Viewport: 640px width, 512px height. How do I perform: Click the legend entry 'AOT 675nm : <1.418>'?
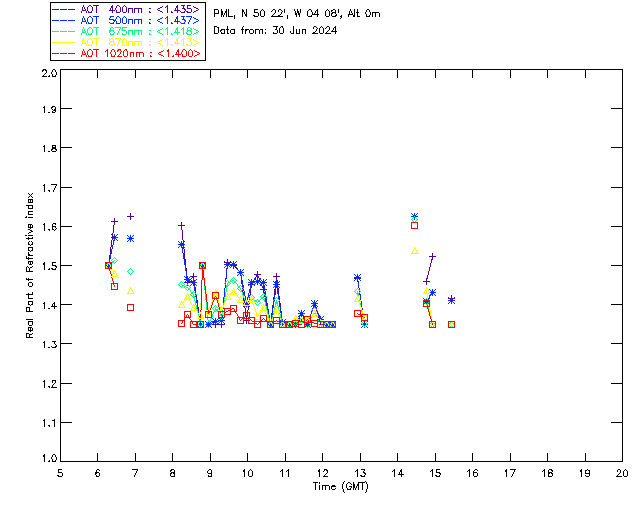click(x=127, y=31)
